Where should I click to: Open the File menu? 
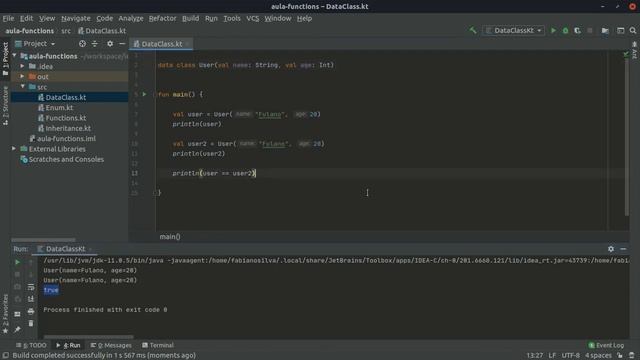click(8, 18)
